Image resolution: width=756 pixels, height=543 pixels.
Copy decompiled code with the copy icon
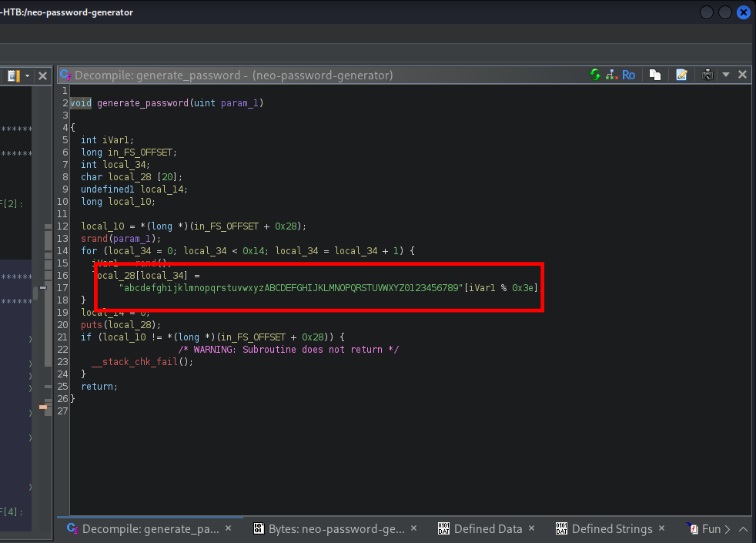pos(654,75)
